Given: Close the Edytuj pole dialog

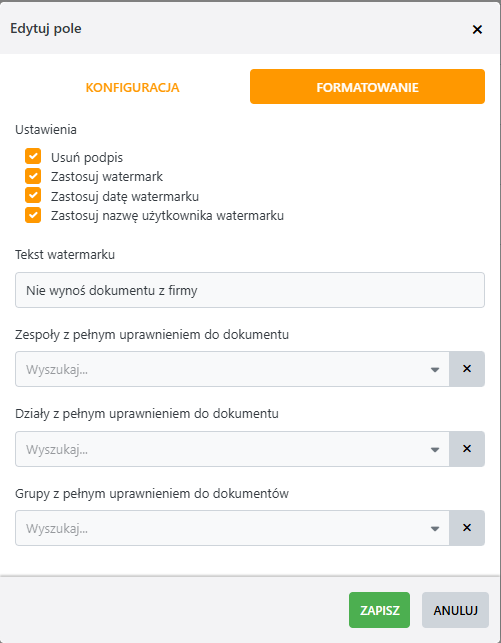Looking at the screenshot, I should (x=477, y=30).
